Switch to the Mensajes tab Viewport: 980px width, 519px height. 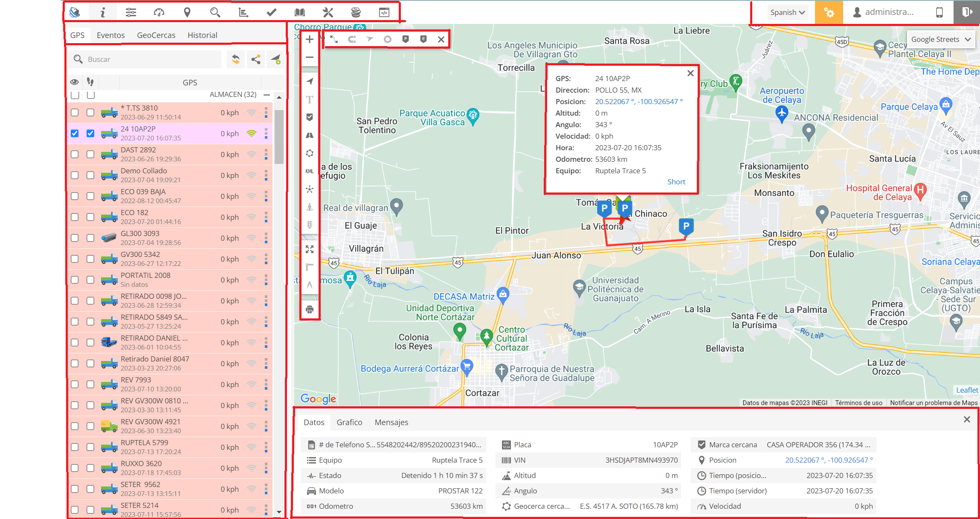click(391, 422)
